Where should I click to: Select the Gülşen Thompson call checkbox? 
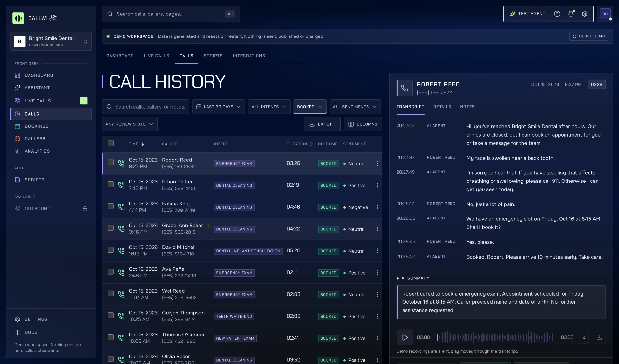[111, 315]
